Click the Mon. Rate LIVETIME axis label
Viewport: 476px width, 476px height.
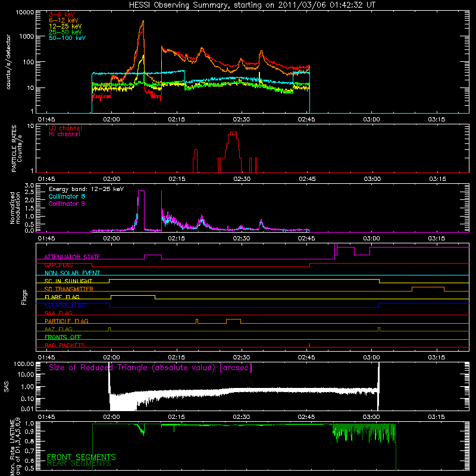pos(15,447)
